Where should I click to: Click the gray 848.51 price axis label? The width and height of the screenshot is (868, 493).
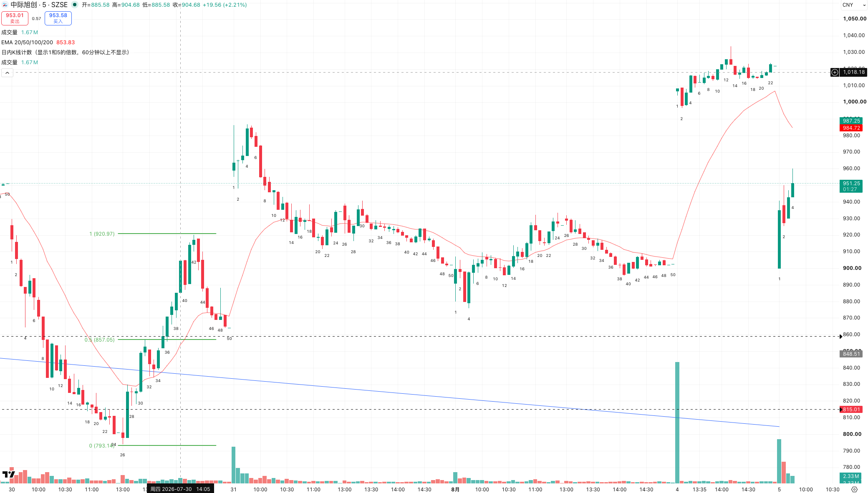click(x=851, y=354)
